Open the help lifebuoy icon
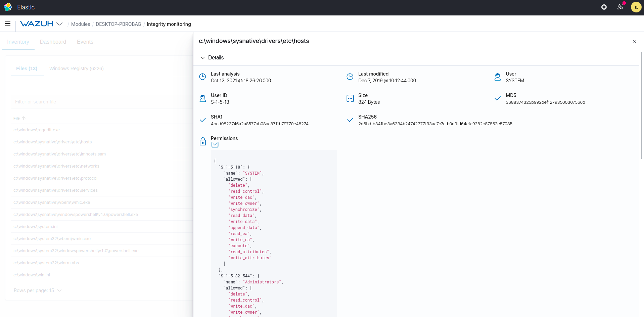This screenshot has height=317, width=644. pyautogui.click(x=604, y=7)
